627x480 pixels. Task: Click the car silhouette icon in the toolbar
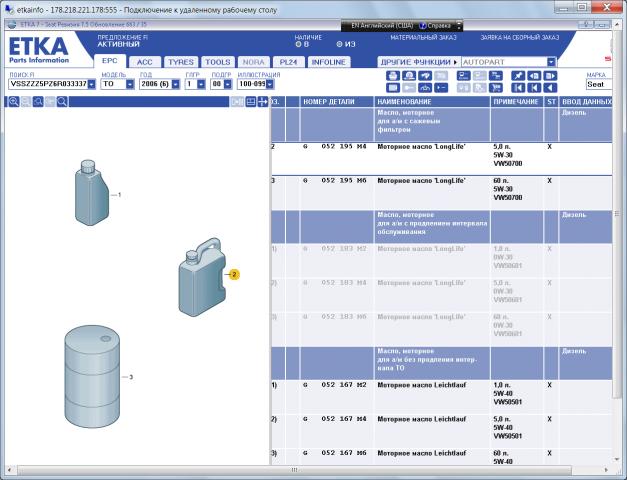[425, 88]
